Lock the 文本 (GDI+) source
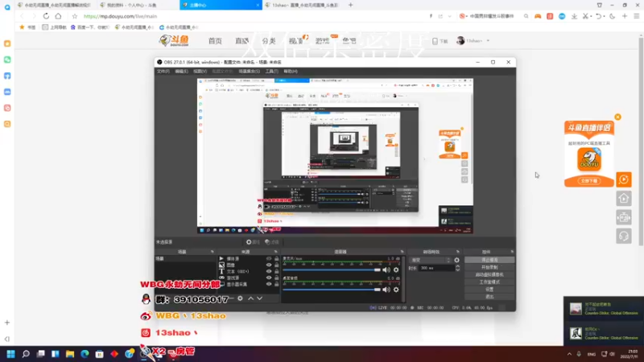644x362 pixels. click(x=276, y=271)
